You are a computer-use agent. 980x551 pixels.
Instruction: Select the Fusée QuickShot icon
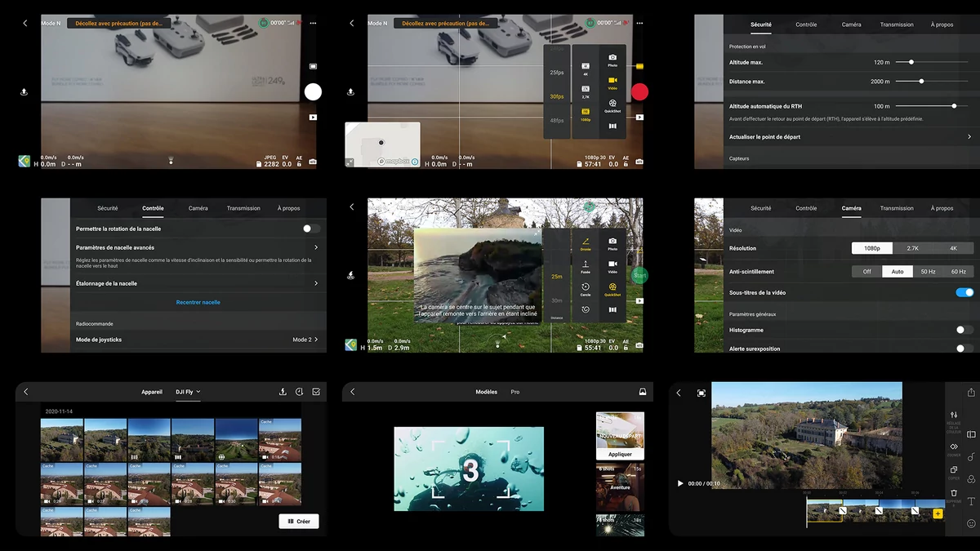click(586, 266)
